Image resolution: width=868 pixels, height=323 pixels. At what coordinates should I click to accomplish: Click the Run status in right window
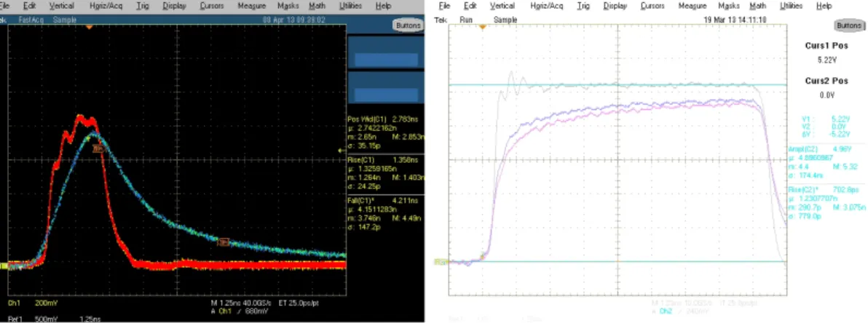pos(465,20)
